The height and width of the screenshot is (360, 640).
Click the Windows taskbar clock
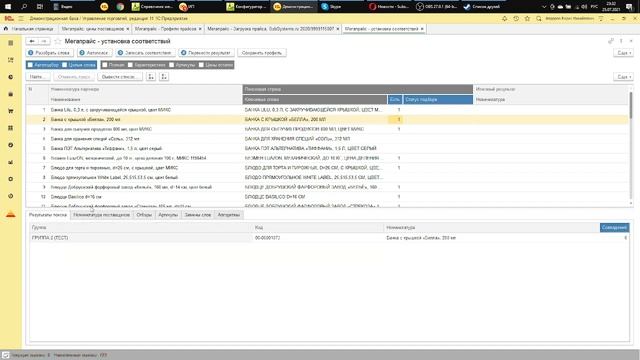click(x=611, y=7)
